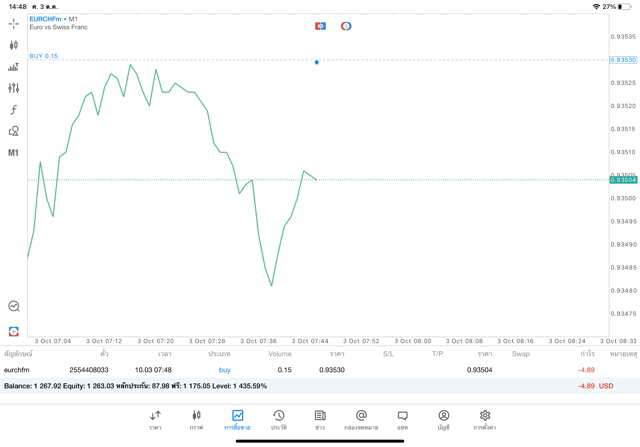Tap the chart history icon at bottom-left
This screenshot has width=640, height=447.
tap(14, 307)
